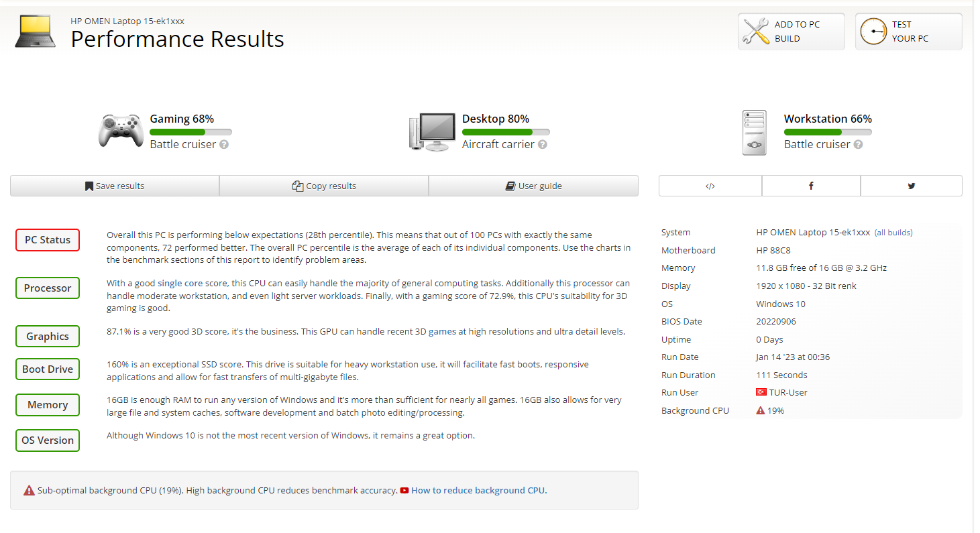Screen dimensions: 980x533
Task: Click the OS Version badge
Action: tap(48, 440)
